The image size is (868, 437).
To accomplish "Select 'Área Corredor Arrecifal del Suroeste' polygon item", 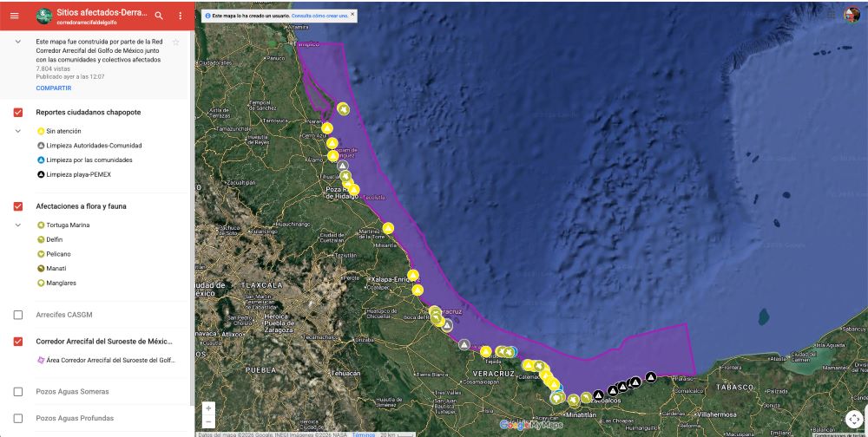I will pos(106,360).
